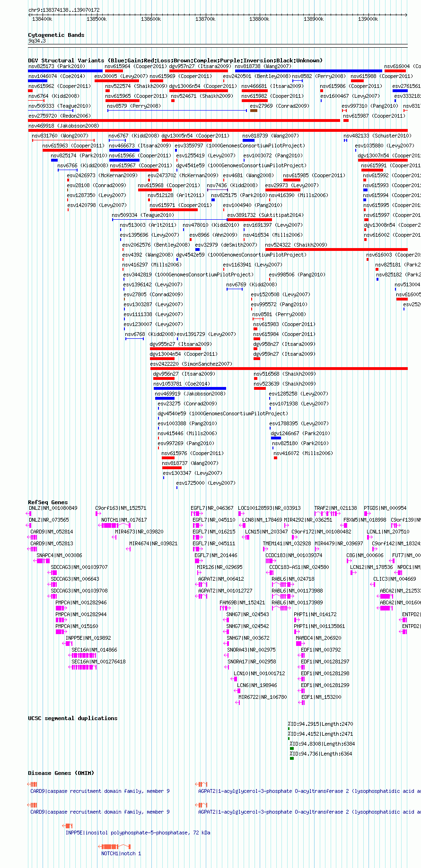Select gene LCN10|NM_001001712

click(259, 673)
